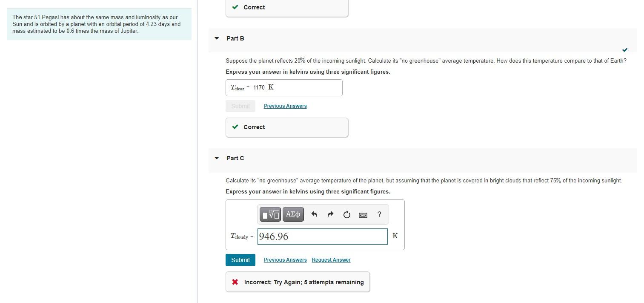
Task: Open Request Answer for Part C
Action: pyautogui.click(x=331, y=260)
